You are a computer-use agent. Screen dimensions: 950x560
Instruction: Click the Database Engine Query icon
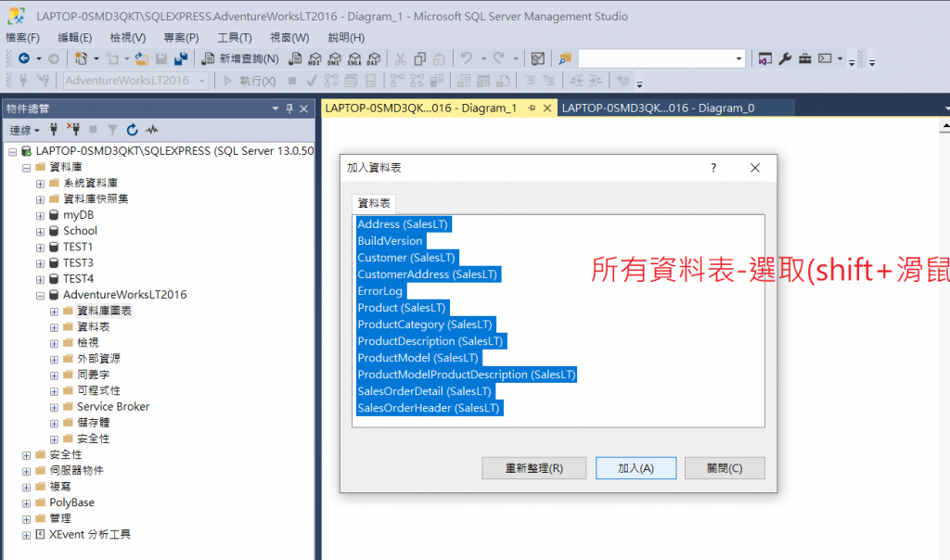[x=295, y=58]
